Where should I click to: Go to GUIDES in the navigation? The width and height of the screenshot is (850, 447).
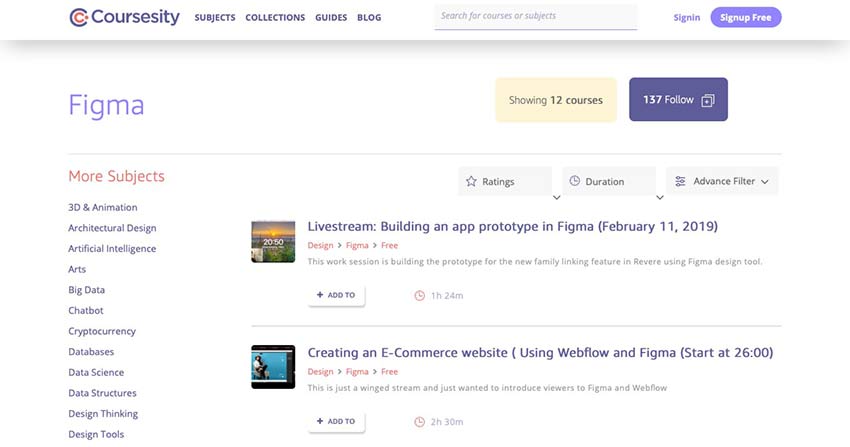pos(331,17)
